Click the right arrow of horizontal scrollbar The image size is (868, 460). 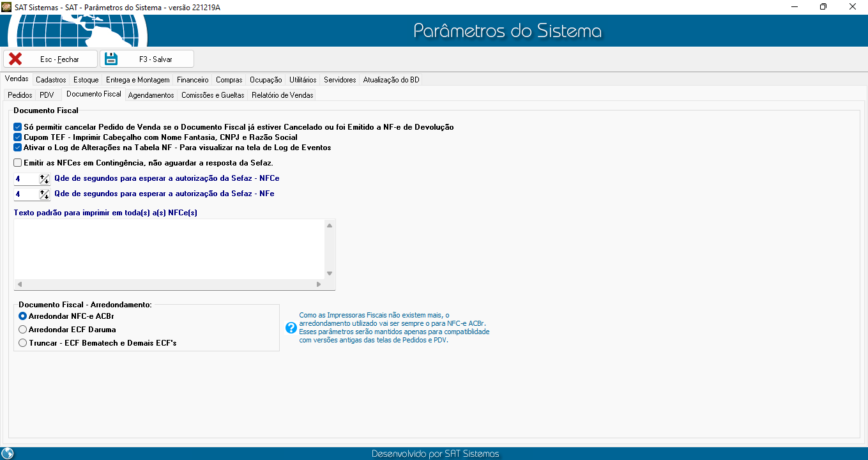pyautogui.click(x=319, y=284)
